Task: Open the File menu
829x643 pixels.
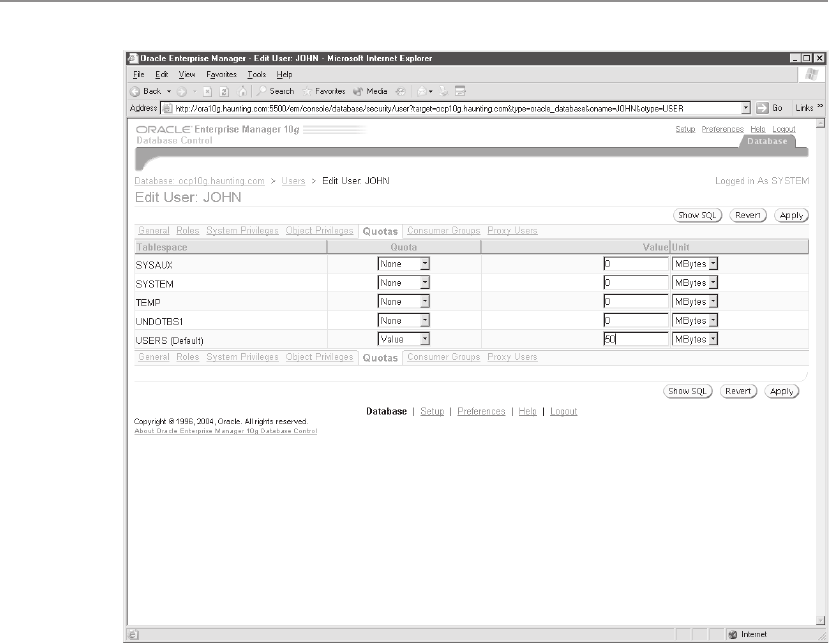Action: 139,75
